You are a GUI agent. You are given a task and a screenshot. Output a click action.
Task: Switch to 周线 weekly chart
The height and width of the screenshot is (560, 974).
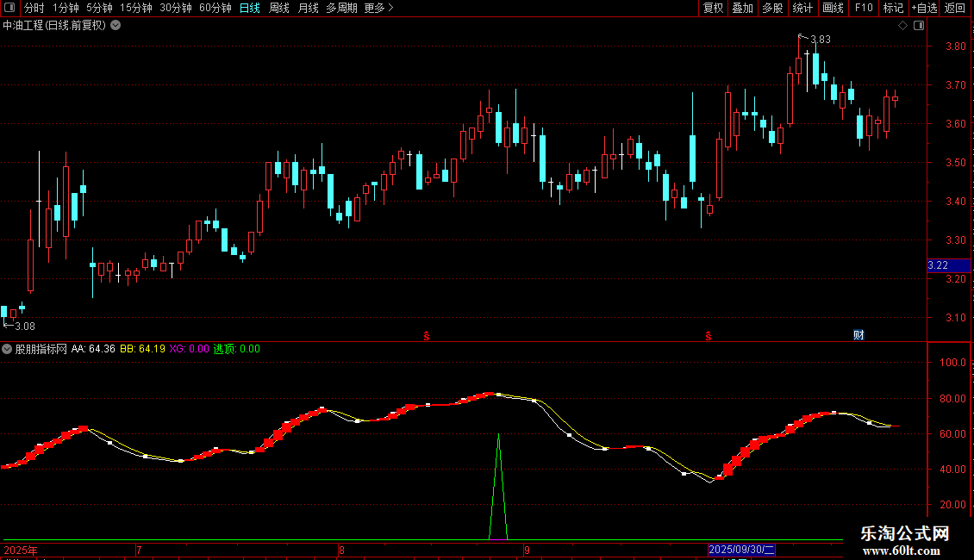tap(279, 8)
